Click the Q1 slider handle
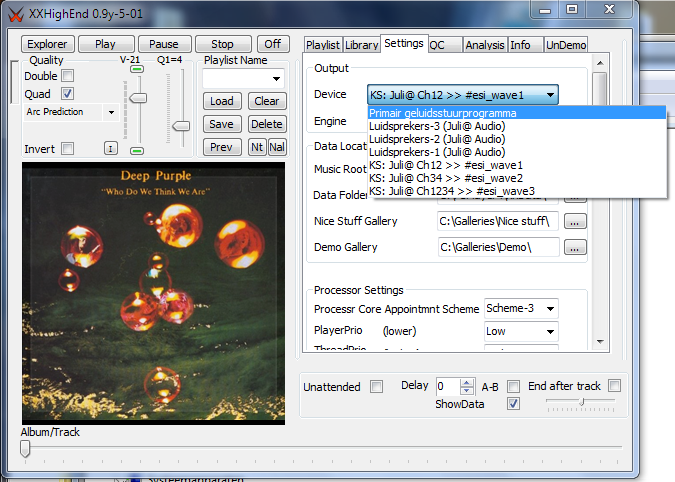This screenshot has width=675, height=482. click(181, 126)
